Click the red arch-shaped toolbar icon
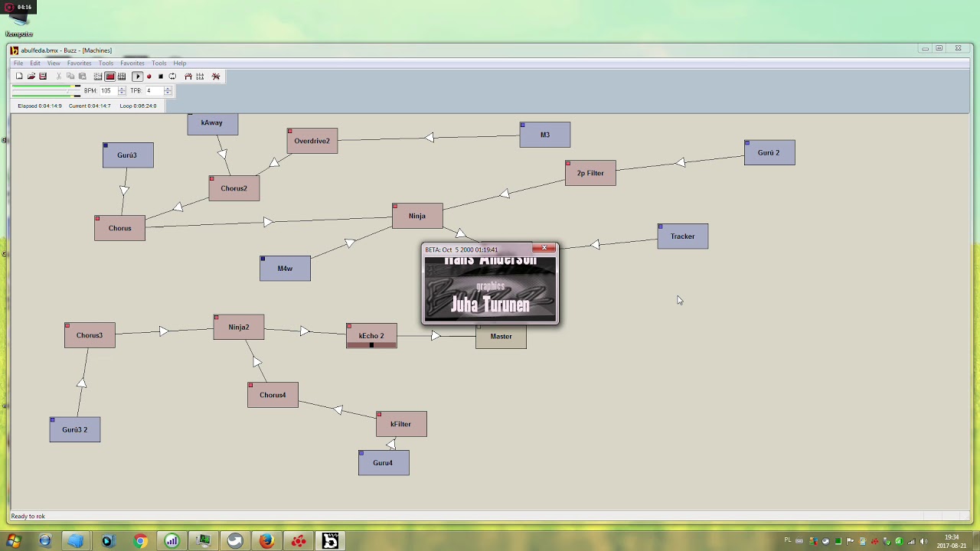The height and width of the screenshot is (551, 980). pyautogui.click(x=188, y=77)
